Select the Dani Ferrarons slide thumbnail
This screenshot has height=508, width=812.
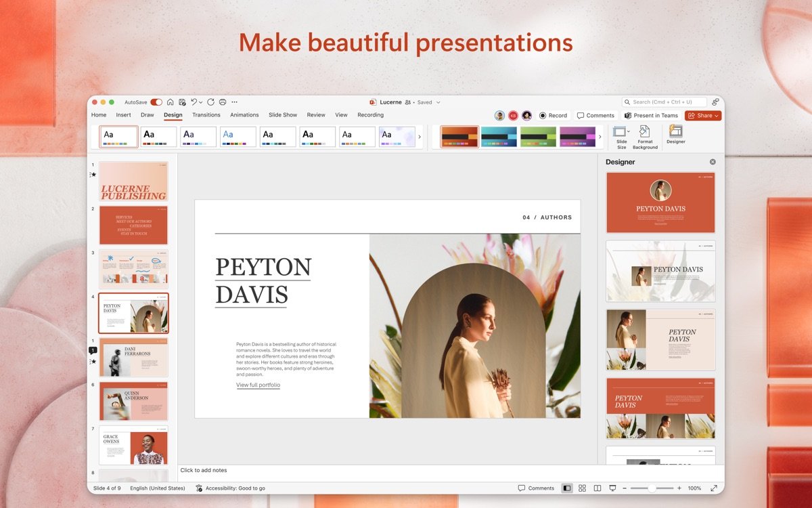pos(133,357)
